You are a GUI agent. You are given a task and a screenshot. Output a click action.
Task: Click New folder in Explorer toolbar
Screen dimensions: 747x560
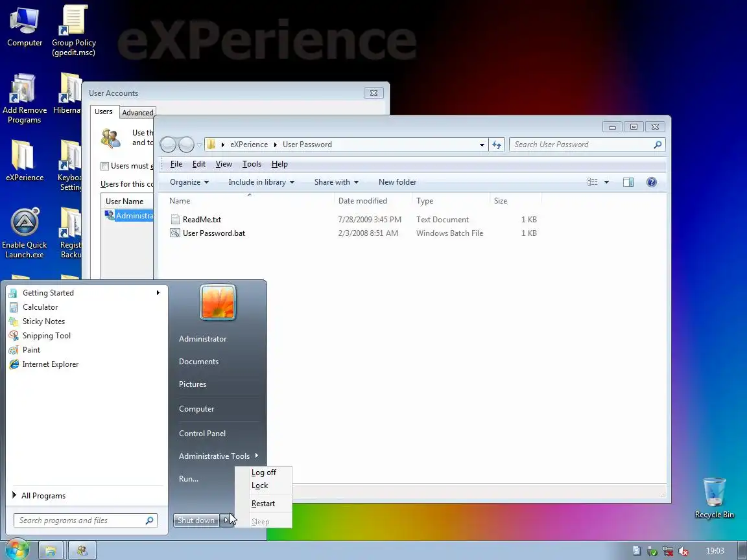point(397,182)
